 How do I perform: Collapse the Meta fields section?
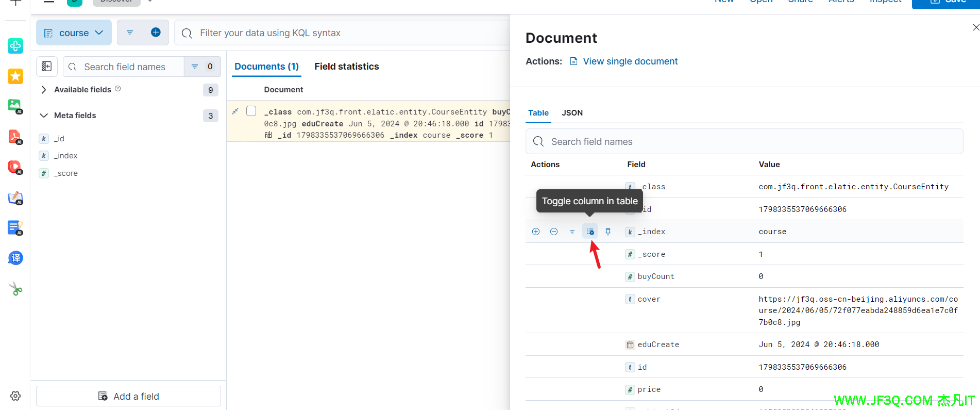pyautogui.click(x=44, y=116)
